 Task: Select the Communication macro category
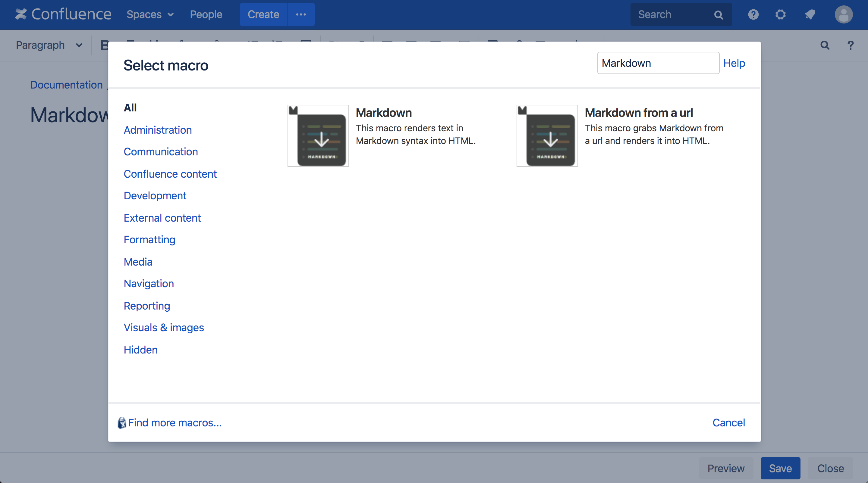pyautogui.click(x=161, y=152)
